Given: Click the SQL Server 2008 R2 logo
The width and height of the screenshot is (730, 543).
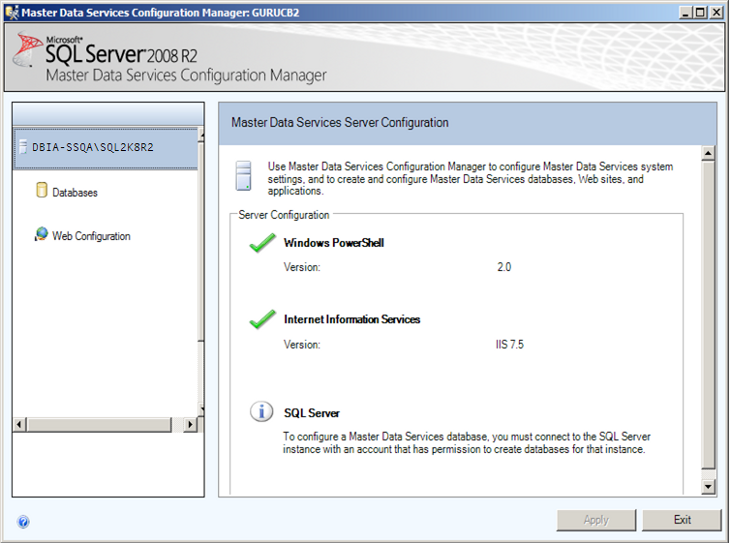Looking at the screenshot, I should (x=106, y=52).
